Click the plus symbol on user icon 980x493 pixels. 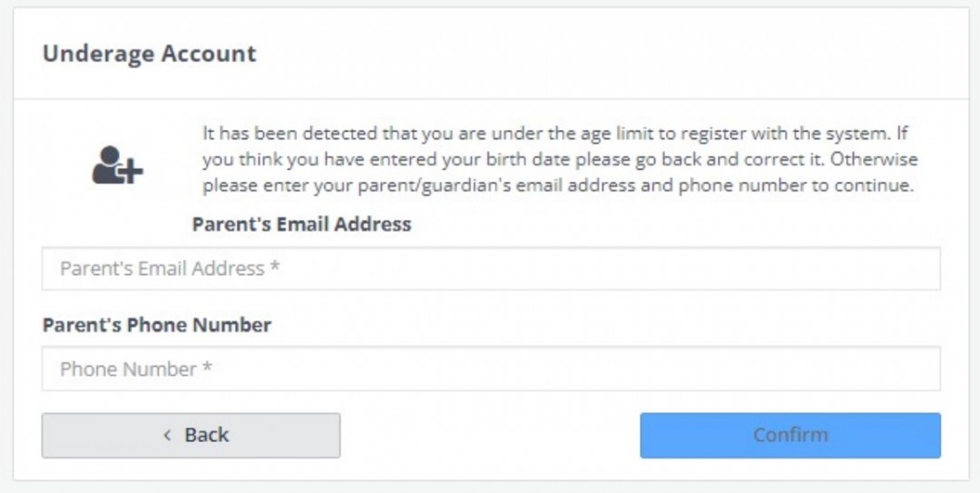[132, 172]
